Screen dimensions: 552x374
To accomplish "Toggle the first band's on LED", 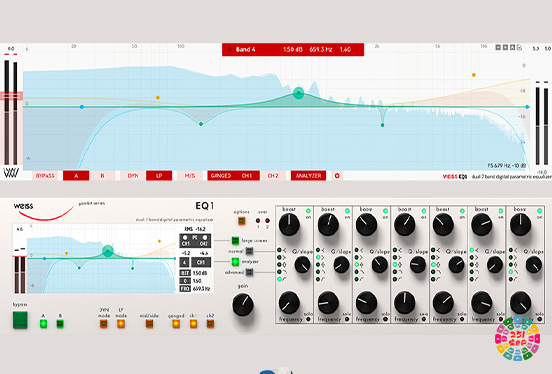I will pos(308,211).
